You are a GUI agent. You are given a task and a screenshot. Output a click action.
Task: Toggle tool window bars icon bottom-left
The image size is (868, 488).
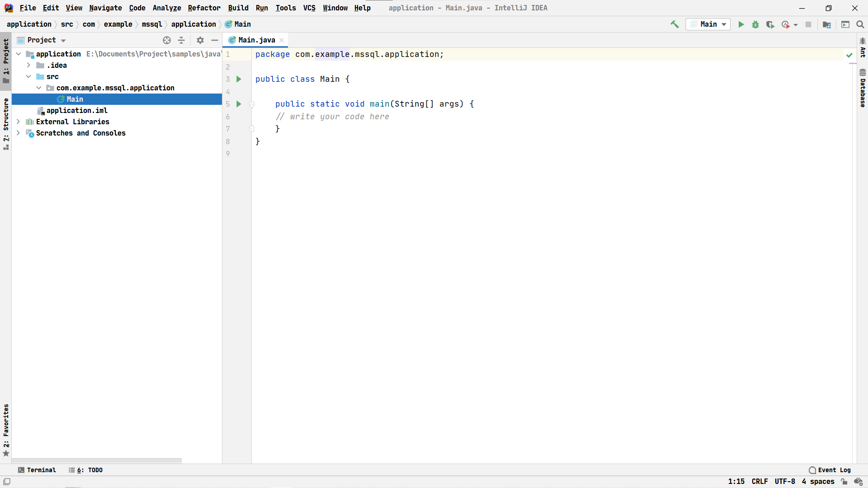[x=7, y=482]
